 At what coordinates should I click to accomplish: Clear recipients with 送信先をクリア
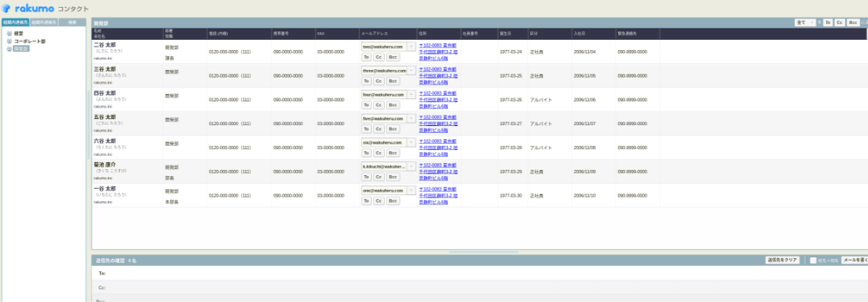click(x=782, y=260)
